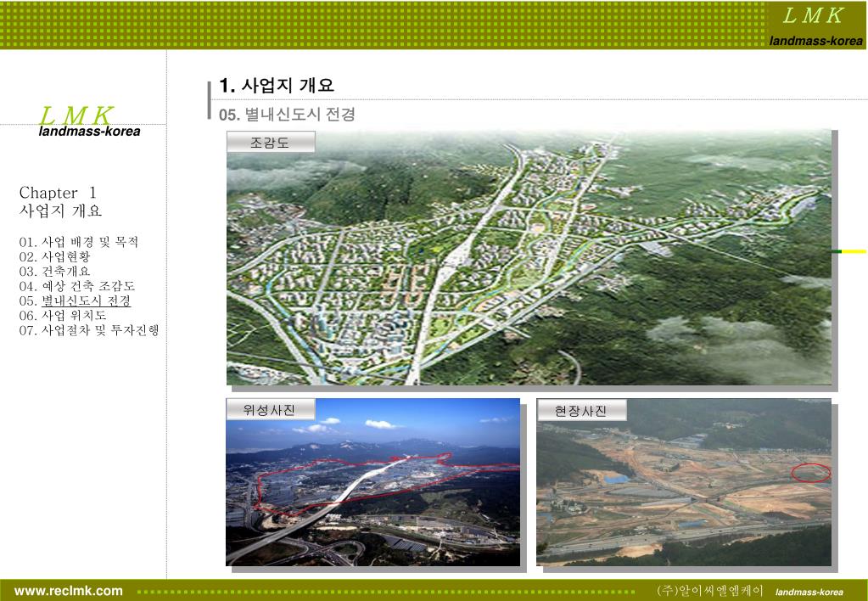The width and height of the screenshot is (868, 601).
Task: Open the satellite photo with red outline
Action: [372, 482]
